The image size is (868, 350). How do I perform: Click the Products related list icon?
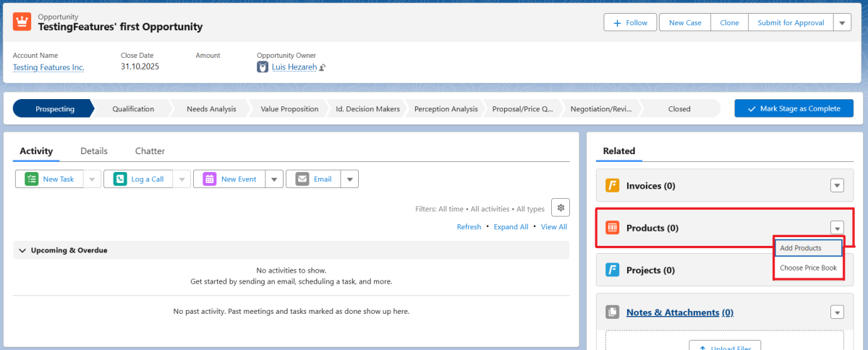tap(612, 228)
